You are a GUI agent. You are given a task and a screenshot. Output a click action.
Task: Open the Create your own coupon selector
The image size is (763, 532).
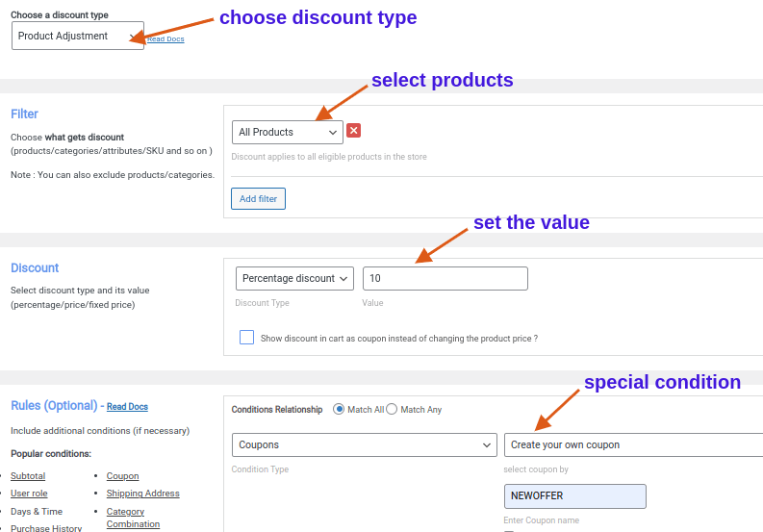click(633, 445)
